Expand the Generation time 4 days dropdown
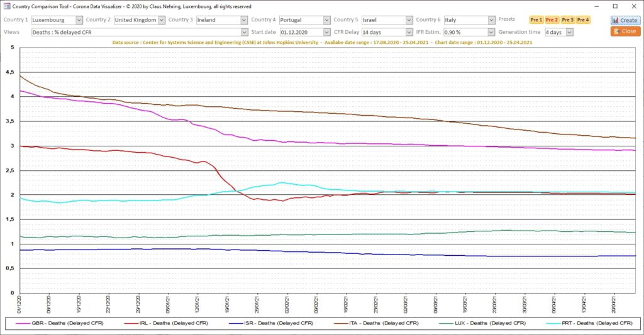 569,32
